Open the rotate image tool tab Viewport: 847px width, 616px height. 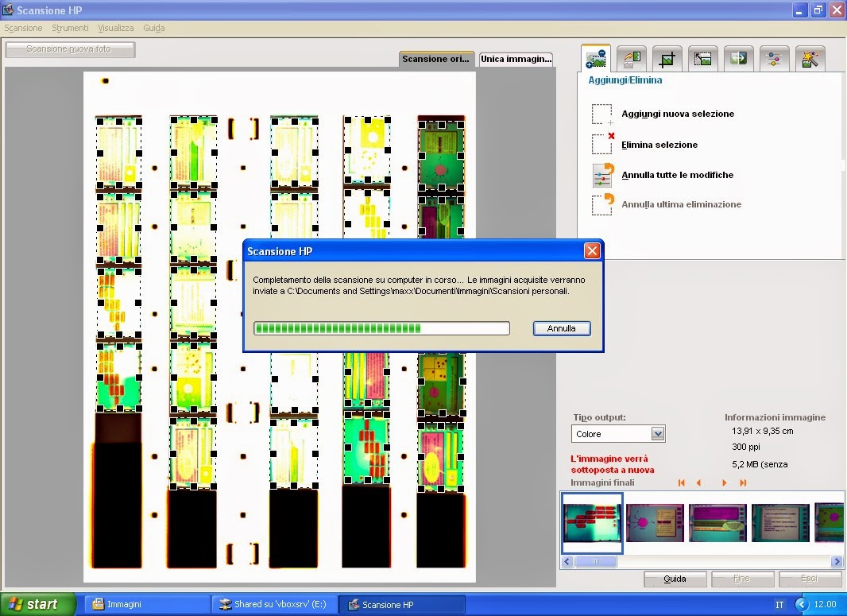click(632, 58)
